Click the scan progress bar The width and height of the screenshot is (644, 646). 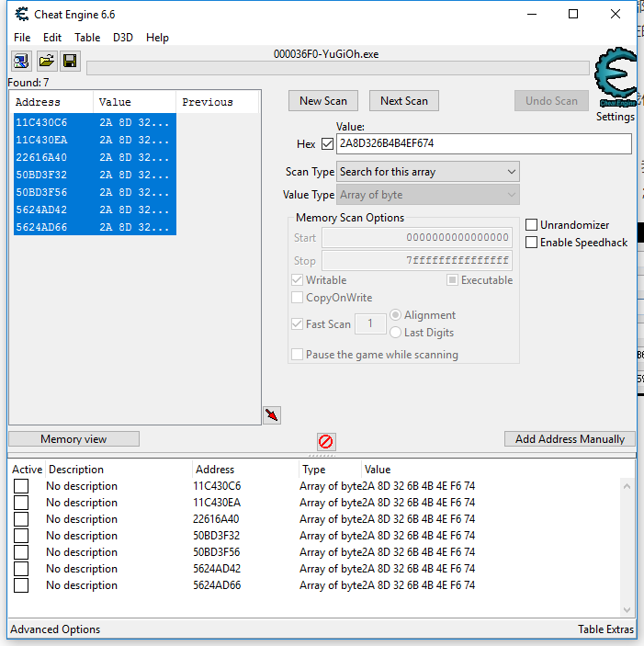tap(338, 68)
